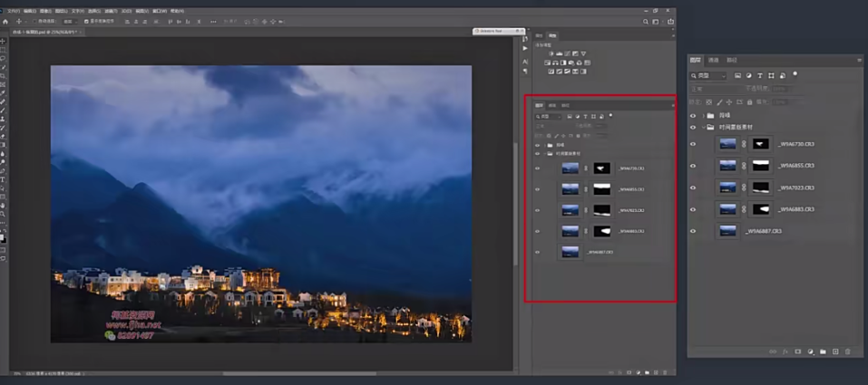Open the layer filter type dropdown
The image size is (868, 385).
tap(709, 76)
